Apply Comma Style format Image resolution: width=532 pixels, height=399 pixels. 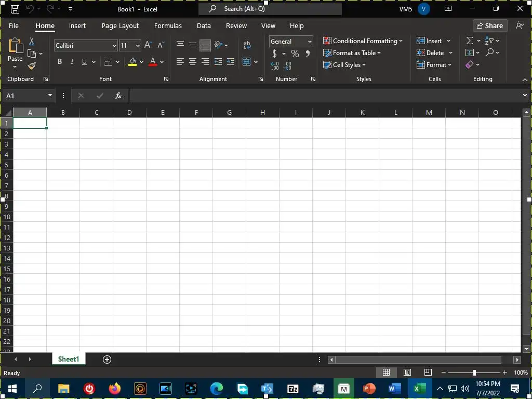click(x=308, y=54)
